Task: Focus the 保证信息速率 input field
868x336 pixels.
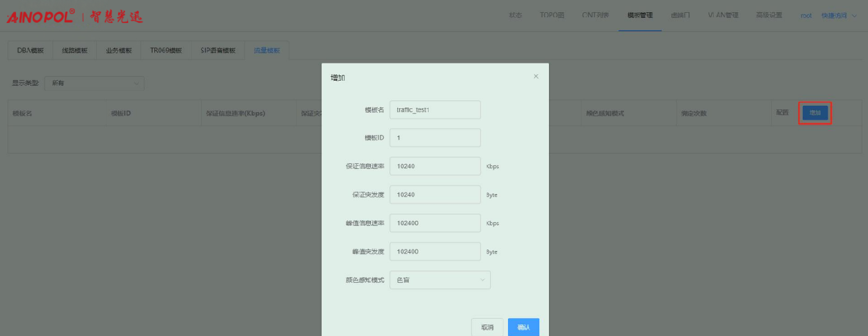Action: pyautogui.click(x=435, y=166)
